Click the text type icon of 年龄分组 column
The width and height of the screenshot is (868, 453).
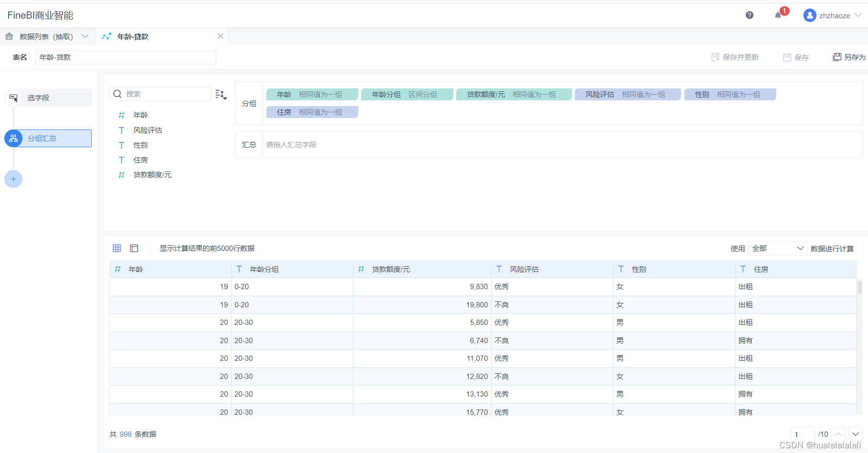click(239, 270)
